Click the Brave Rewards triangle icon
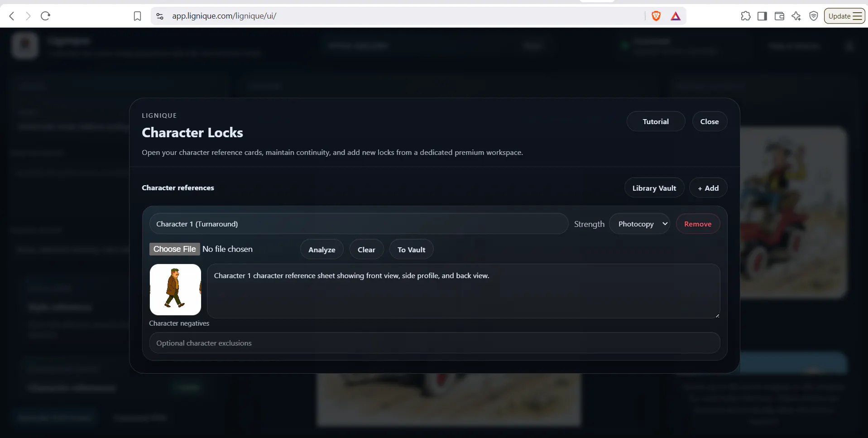This screenshot has height=438, width=868. coord(676,16)
